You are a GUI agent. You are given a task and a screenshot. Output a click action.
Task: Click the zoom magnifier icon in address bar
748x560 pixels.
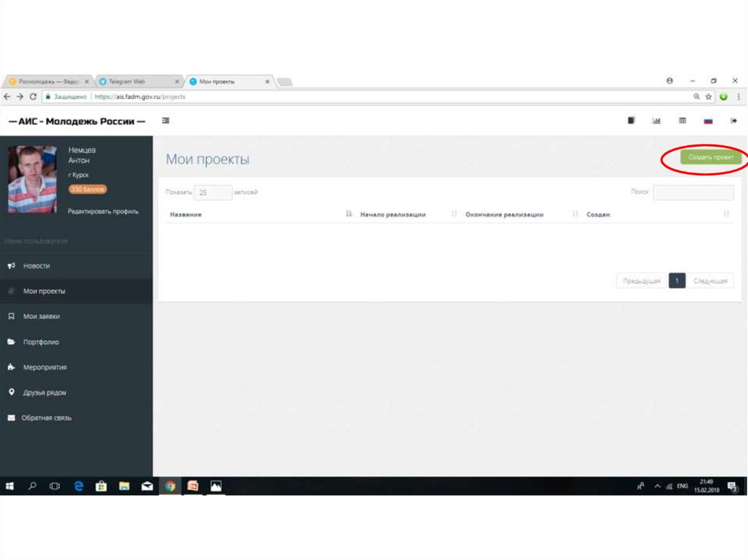coord(696,96)
